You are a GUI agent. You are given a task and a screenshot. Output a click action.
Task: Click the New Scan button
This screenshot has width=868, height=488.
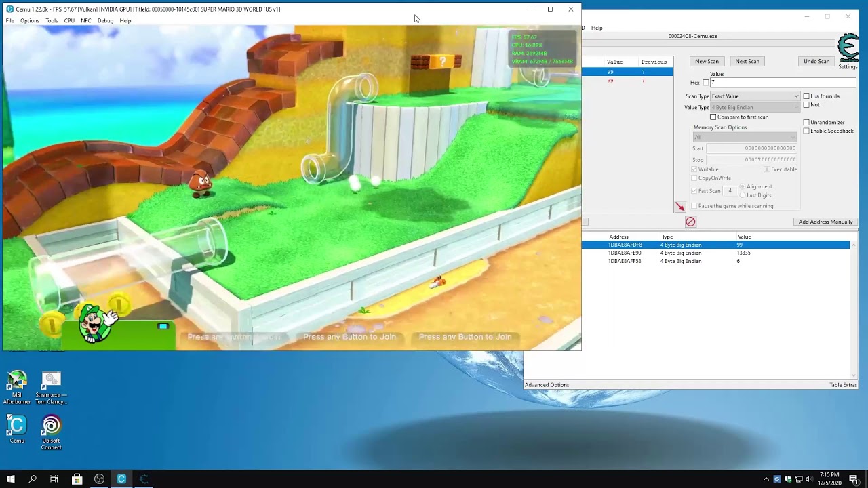point(707,62)
